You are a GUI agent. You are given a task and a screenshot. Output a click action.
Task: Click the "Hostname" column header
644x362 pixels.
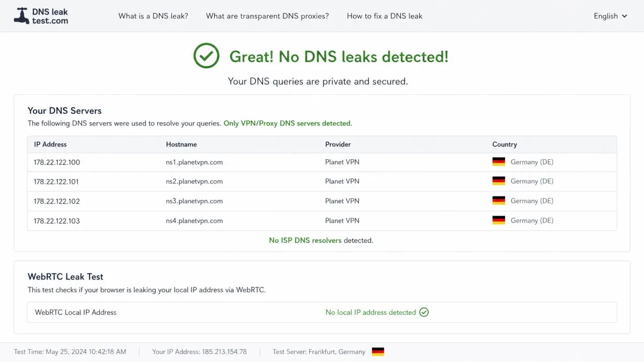point(181,144)
